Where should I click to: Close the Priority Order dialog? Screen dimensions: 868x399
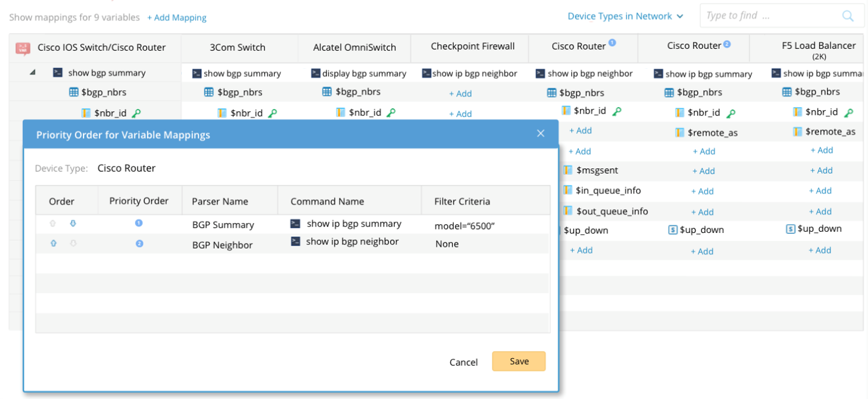tap(540, 134)
